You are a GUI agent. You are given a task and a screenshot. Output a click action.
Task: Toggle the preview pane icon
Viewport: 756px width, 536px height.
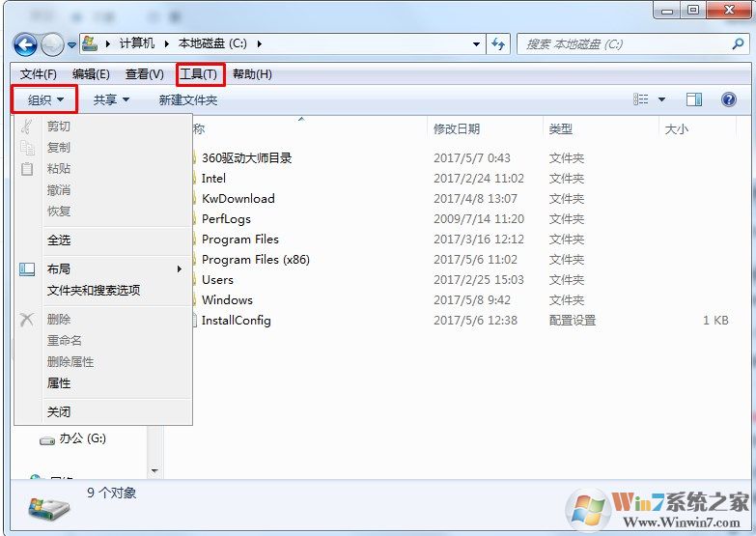pos(694,99)
